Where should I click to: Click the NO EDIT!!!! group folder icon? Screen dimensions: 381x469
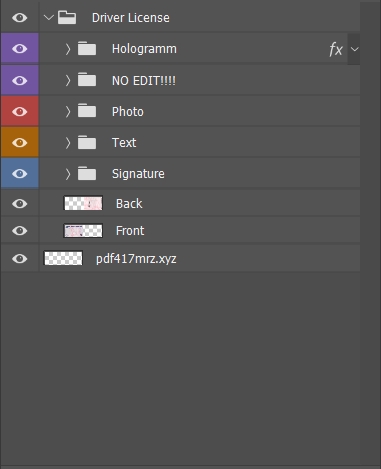[87, 80]
